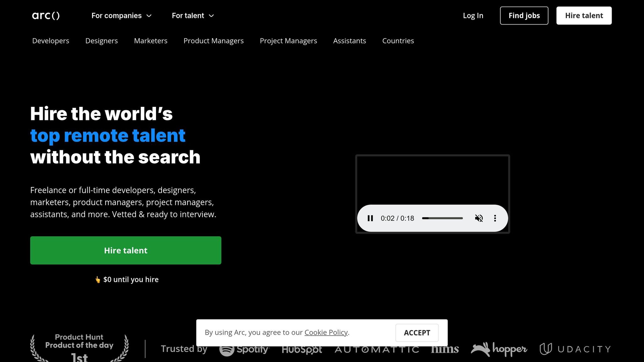Image resolution: width=644 pixels, height=362 pixels.
Task: Pause the video playback
Action: click(x=370, y=218)
